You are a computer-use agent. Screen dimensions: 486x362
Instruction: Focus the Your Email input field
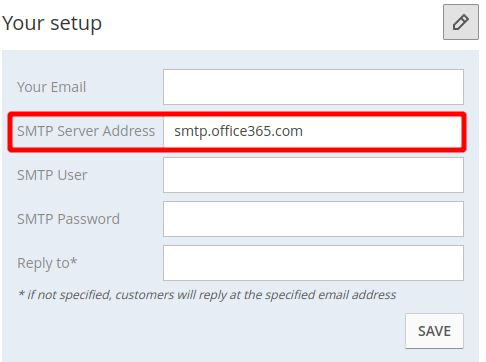pyautogui.click(x=313, y=87)
